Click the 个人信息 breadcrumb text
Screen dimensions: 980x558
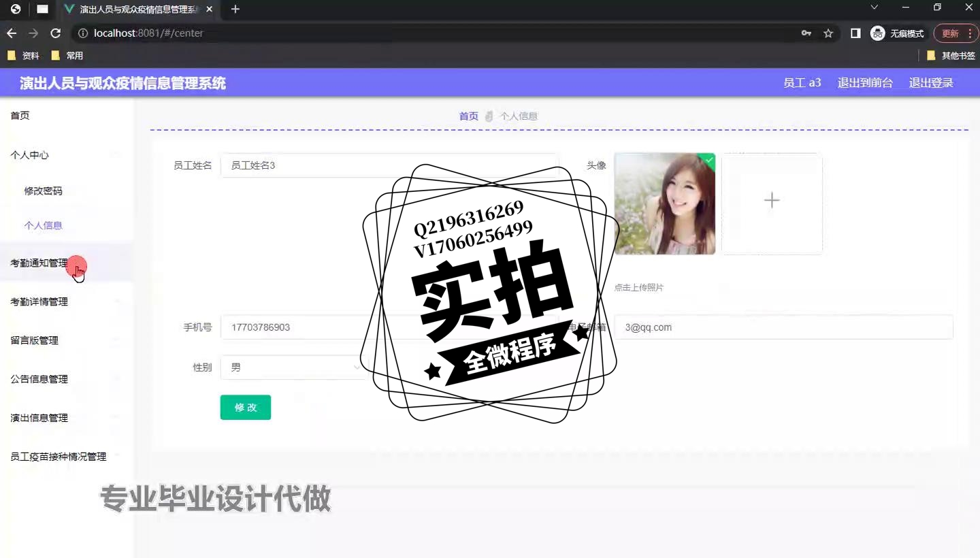(x=519, y=116)
